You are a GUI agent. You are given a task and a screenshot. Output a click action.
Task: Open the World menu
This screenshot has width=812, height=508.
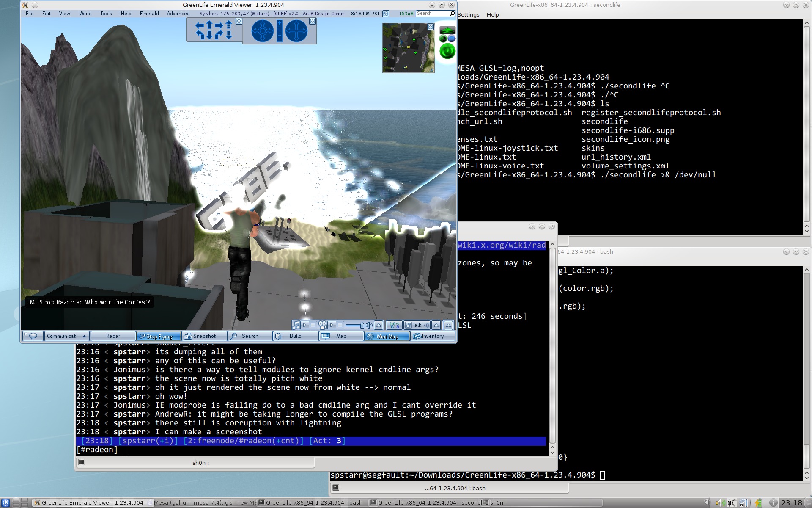coord(85,14)
